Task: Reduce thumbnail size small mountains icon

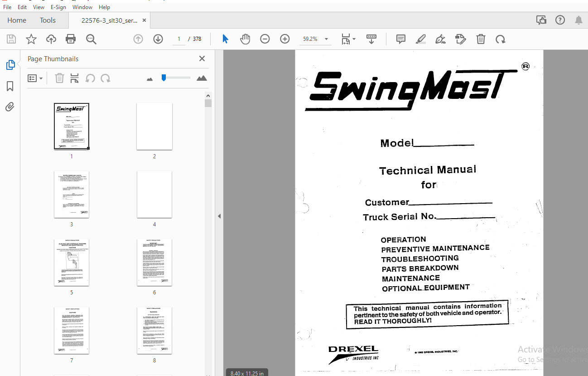Action: click(150, 79)
